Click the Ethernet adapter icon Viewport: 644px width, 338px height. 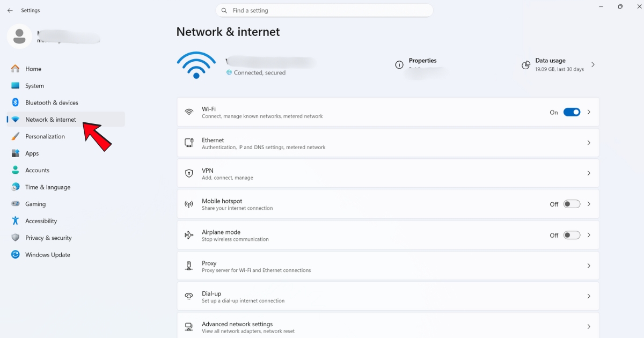[189, 143]
